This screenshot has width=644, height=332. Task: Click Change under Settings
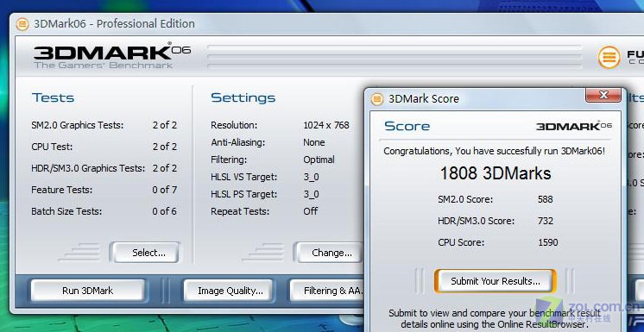330,253
